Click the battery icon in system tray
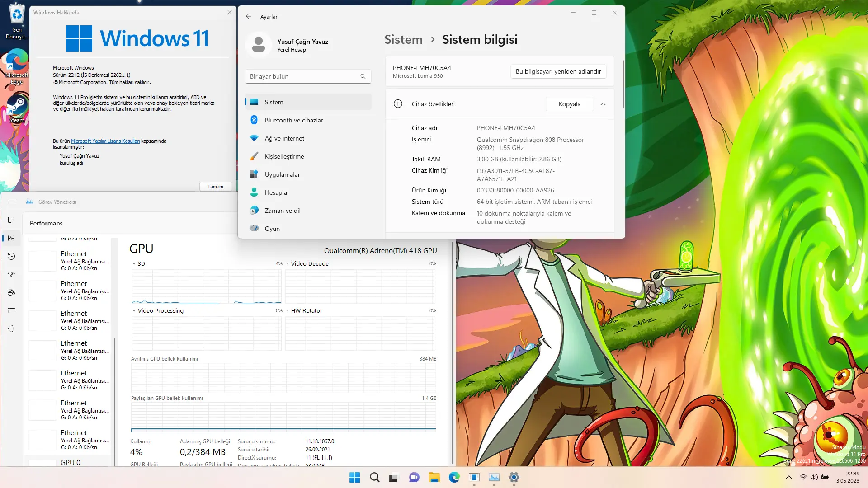The width and height of the screenshot is (868, 488). 825,477
